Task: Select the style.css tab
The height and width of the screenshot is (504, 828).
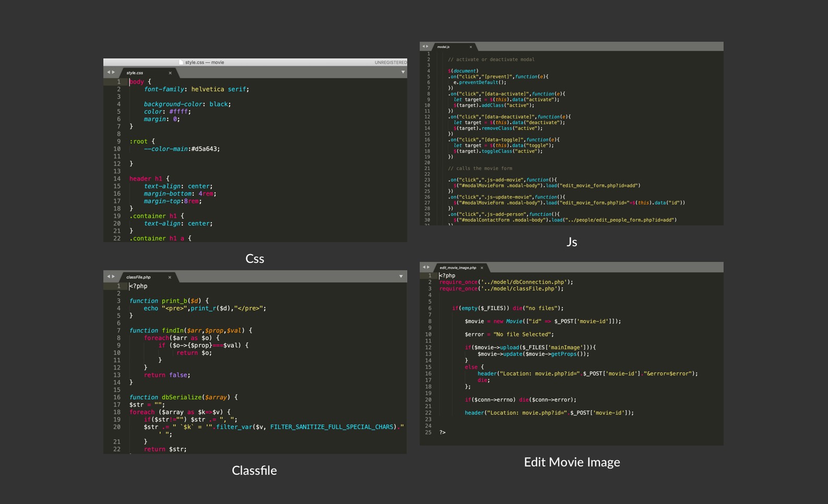Action: (135, 73)
